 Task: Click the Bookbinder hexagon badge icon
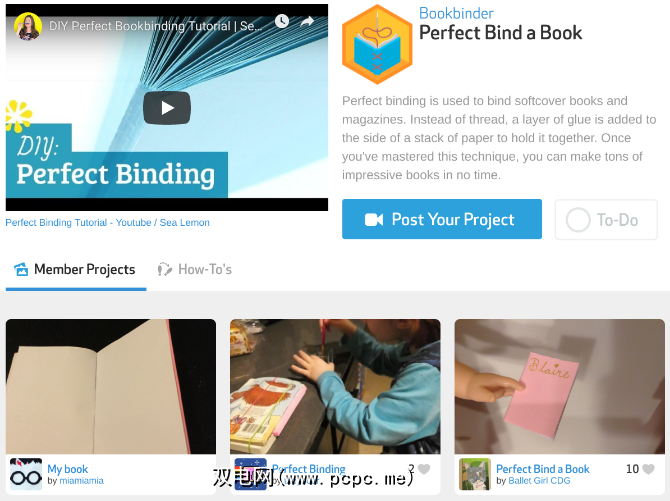click(377, 44)
